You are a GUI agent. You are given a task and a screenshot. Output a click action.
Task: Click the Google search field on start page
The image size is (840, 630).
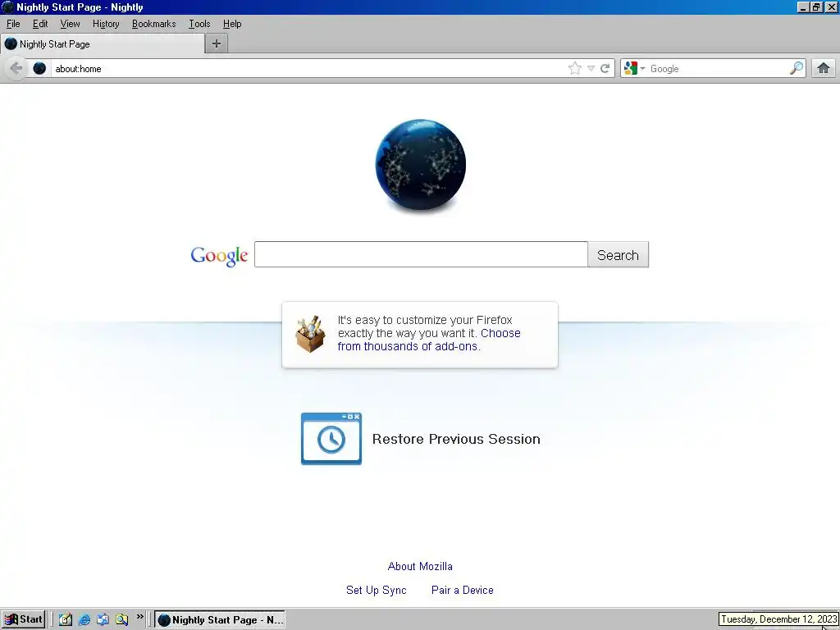pyautogui.click(x=421, y=254)
